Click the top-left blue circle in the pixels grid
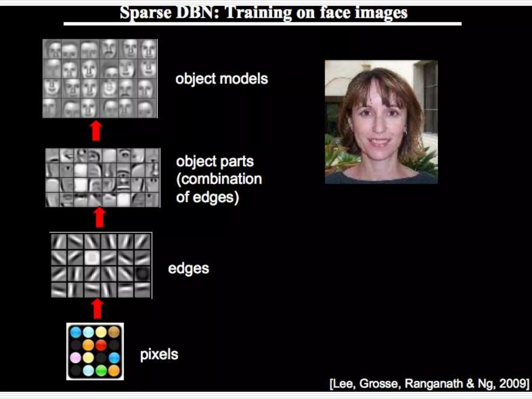The width and height of the screenshot is (532, 399). pyautogui.click(x=76, y=332)
